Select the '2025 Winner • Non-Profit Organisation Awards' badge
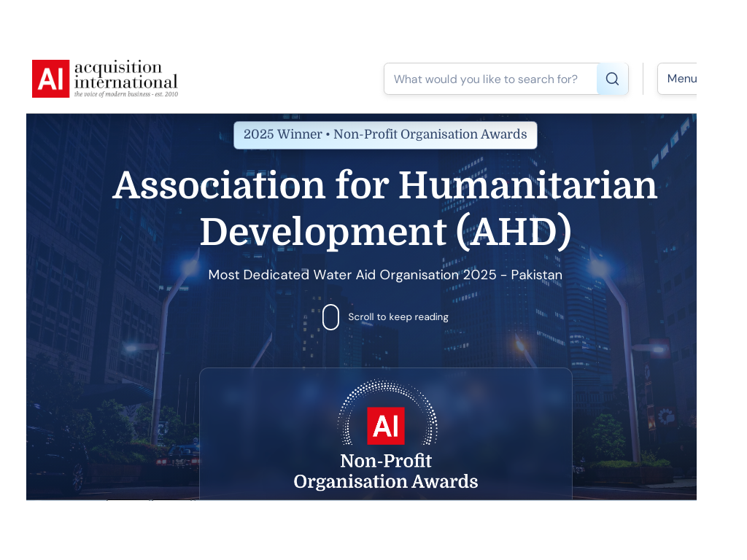This screenshot has height=560, width=747. 385,135
